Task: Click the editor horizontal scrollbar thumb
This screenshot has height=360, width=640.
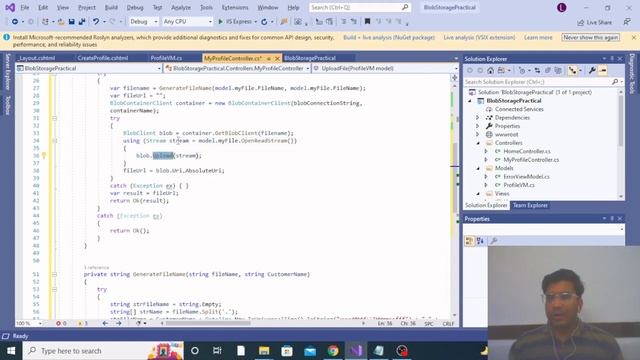Action: (207, 323)
